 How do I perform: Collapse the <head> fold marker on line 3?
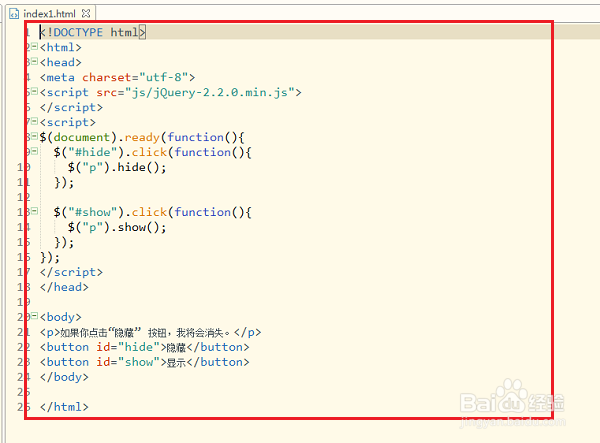click(x=34, y=62)
